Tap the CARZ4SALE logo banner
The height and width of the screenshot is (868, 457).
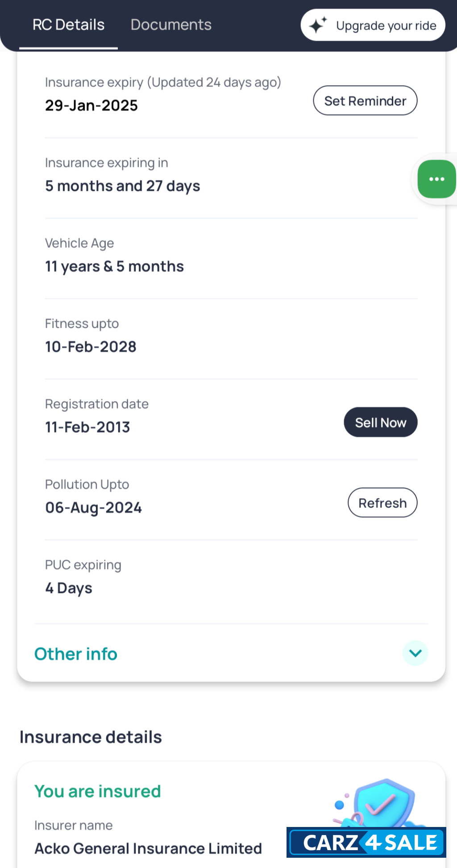(x=366, y=842)
